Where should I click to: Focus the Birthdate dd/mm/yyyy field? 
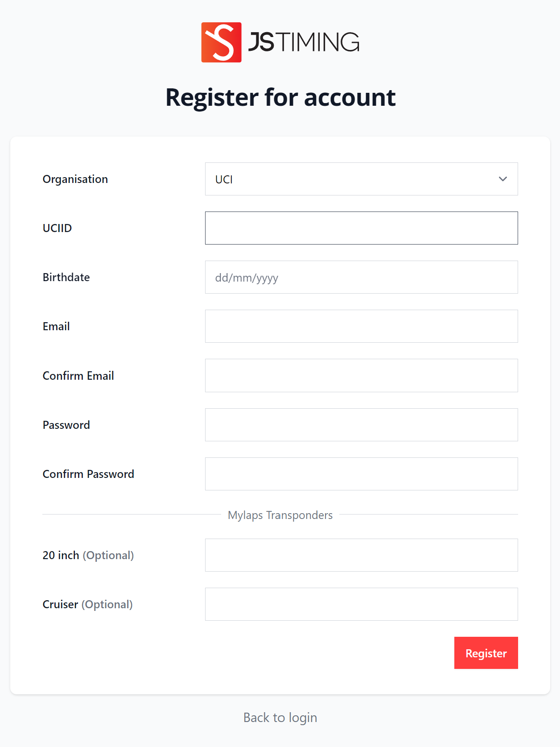(x=361, y=277)
